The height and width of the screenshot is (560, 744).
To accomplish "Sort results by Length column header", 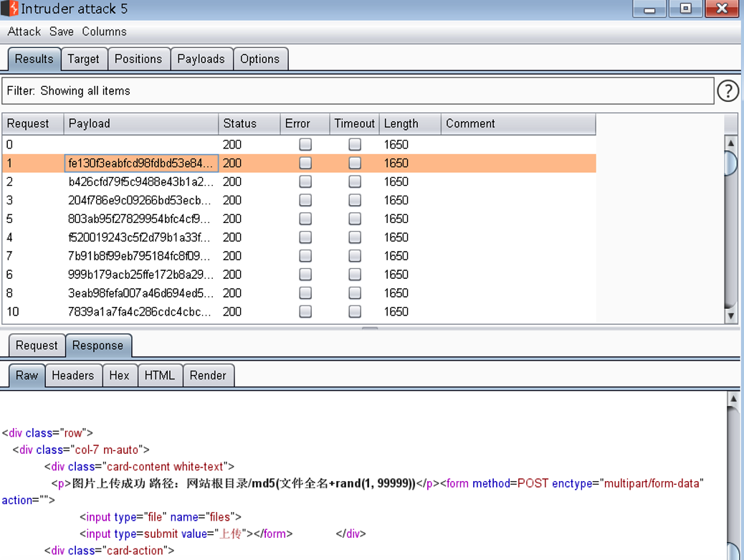I will tap(409, 124).
